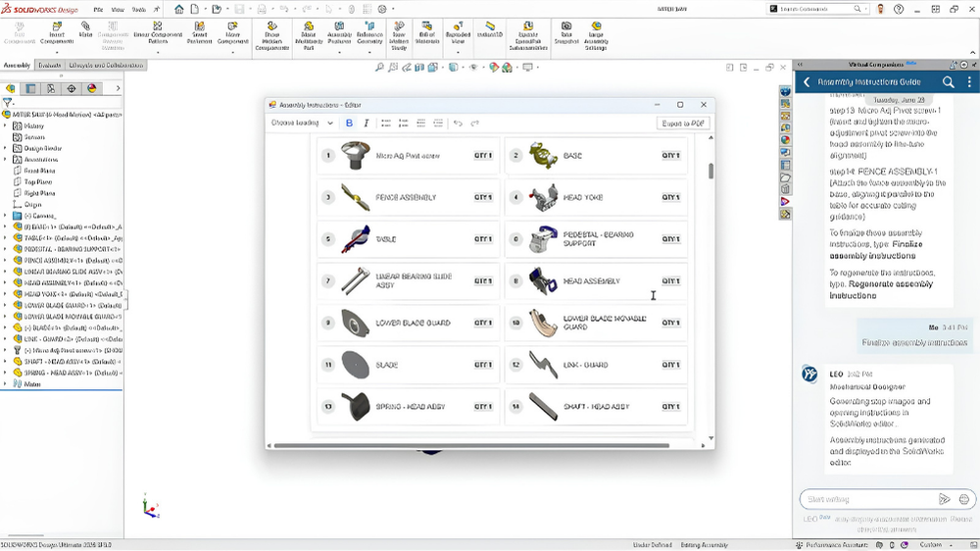This screenshot has height=551, width=980.
Task: Expand the Annotations node
Action: pos(6,160)
